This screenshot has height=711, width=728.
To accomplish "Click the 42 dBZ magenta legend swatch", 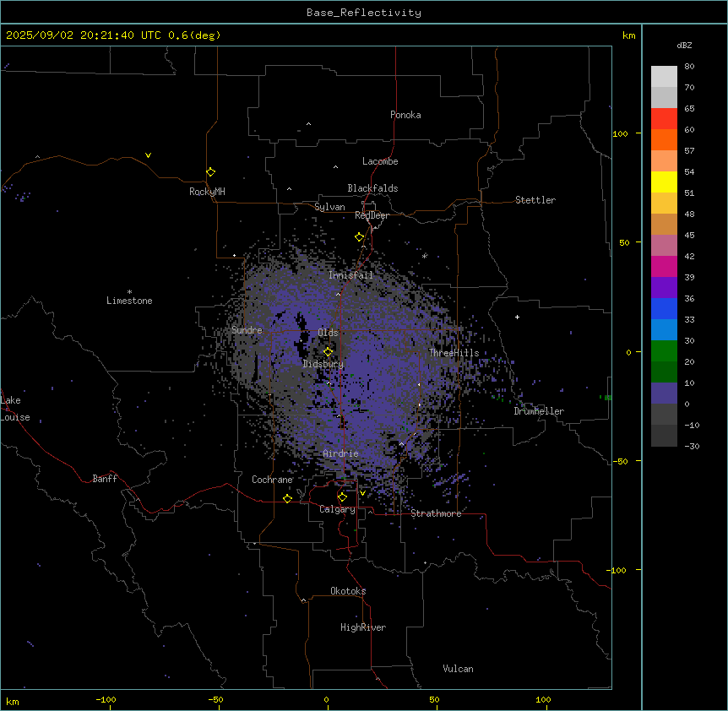I will click(x=664, y=266).
